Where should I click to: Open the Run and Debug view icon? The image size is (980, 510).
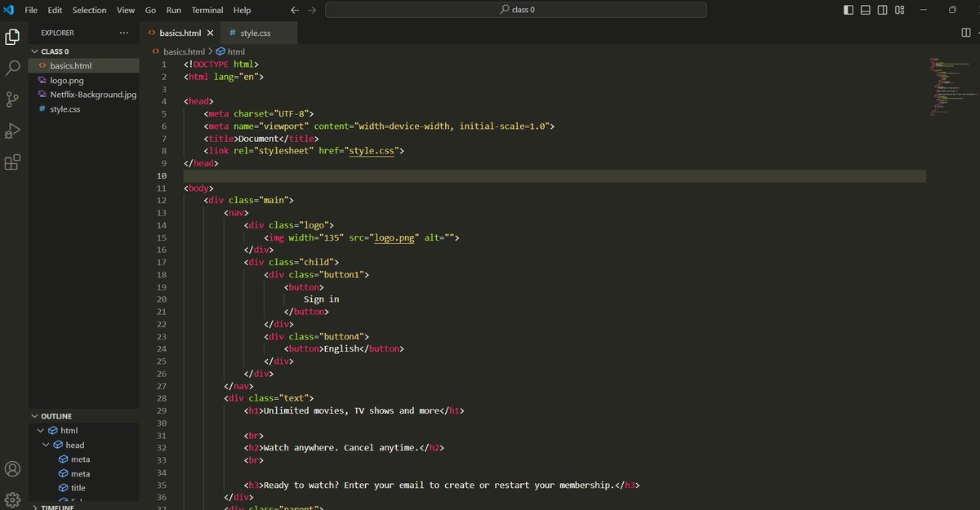point(12,131)
